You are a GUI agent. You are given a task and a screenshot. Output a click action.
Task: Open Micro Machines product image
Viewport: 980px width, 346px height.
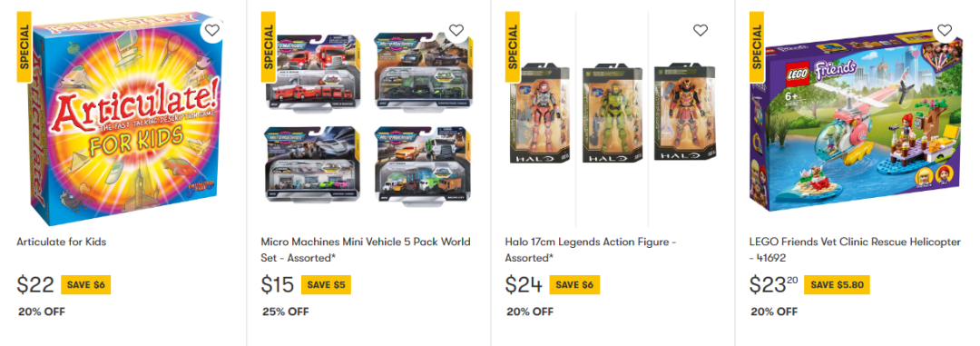point(367,118)
